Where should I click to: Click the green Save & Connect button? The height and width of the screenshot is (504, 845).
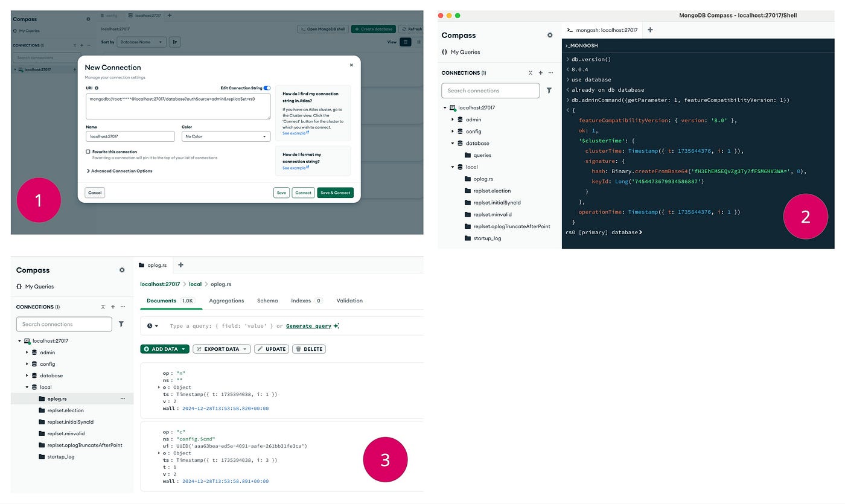(335, 193)
